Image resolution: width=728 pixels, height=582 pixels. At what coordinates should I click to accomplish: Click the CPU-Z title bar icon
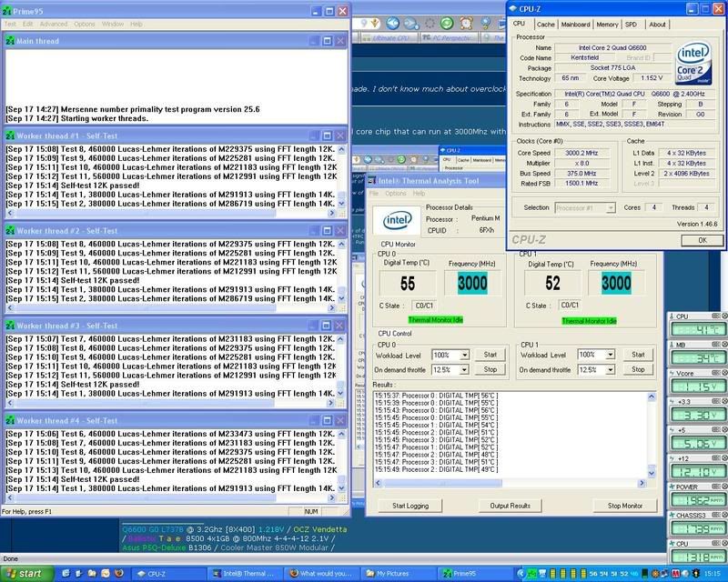point(513,8)
